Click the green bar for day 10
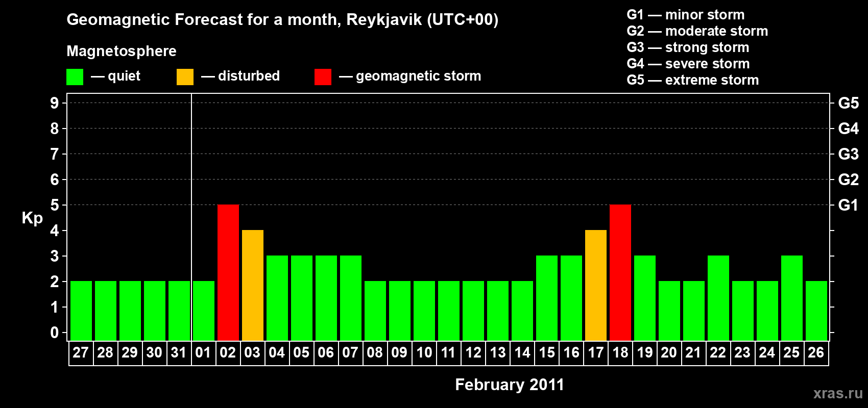Viewport: 868px width, 408px height. [x=424, y=311]
